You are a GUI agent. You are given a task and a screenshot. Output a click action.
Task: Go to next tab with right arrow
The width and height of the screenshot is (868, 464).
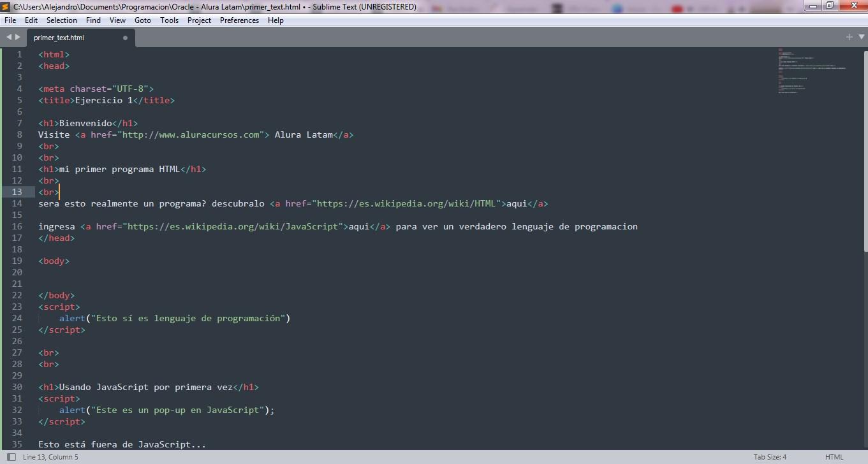coord(18,37)
